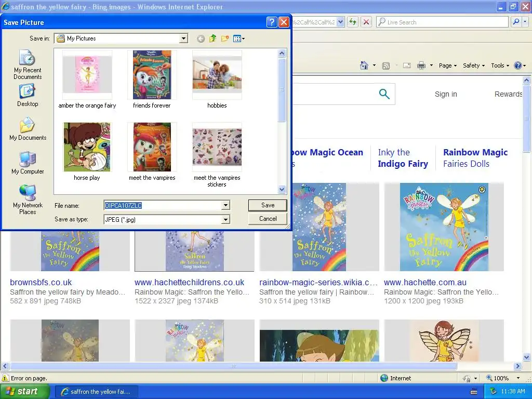Open My Documents in the places bar

(28, 129)
